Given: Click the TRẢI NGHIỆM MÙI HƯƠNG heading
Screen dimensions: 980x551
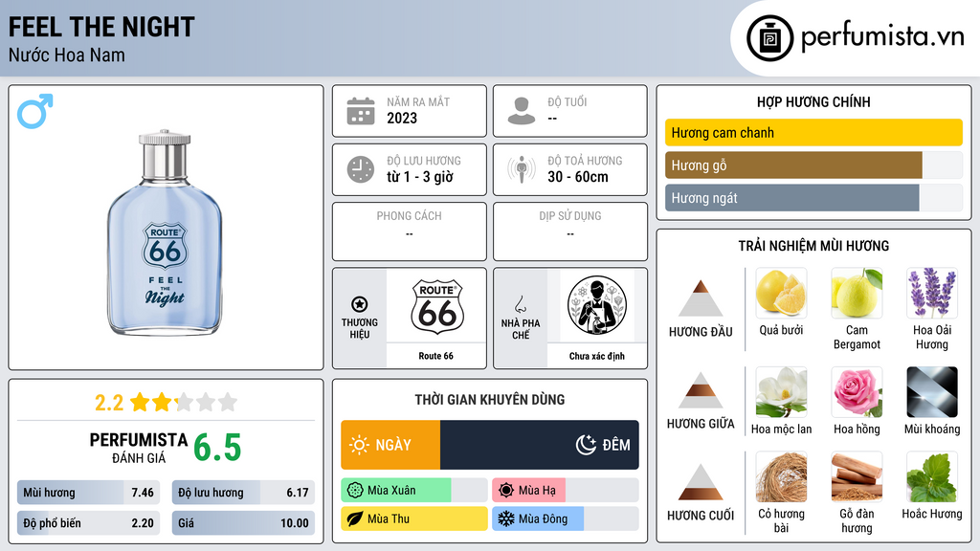Looking at the screenshot, I should coord(813,246).
